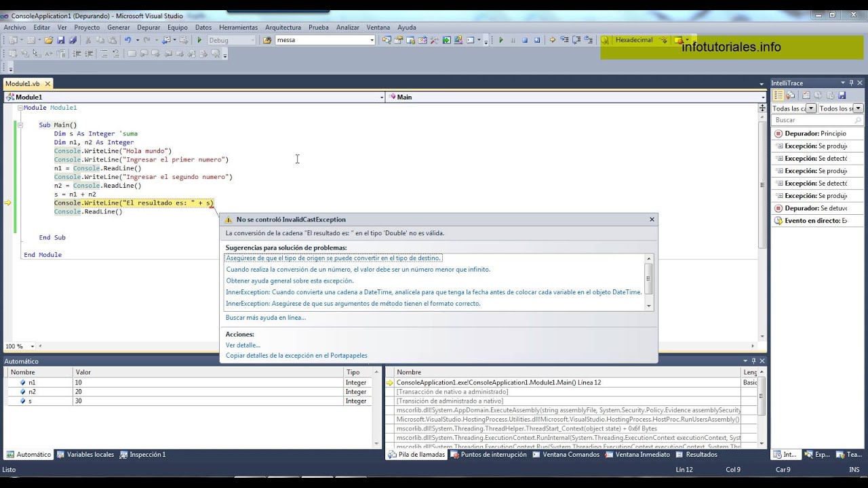
Task: Click the value 30 of variable s
Action: 79,401
